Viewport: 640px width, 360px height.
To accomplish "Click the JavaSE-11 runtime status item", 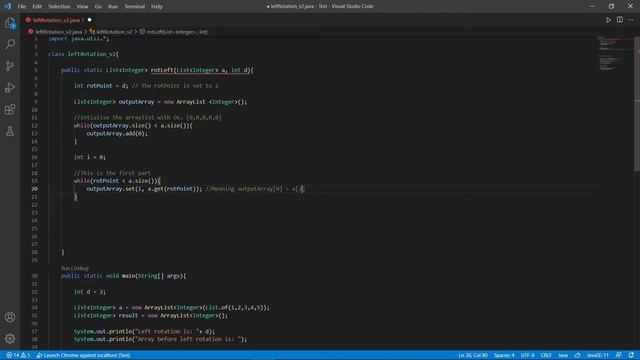I will pos(598,355).
